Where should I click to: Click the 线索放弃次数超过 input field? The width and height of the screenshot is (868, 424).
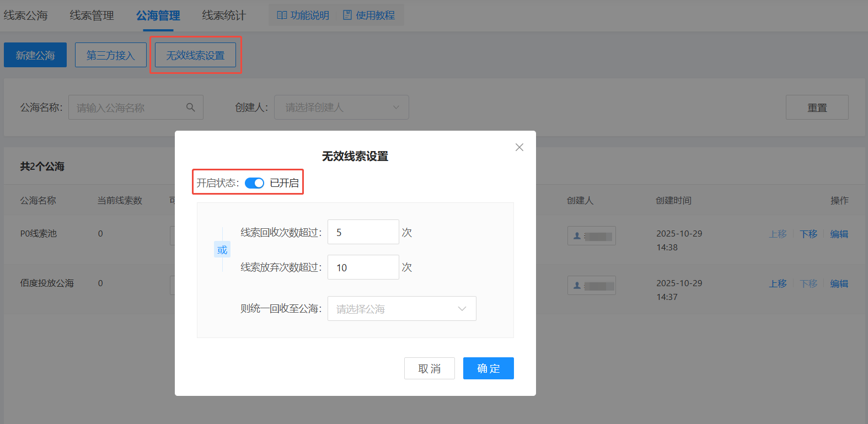click(x=363, y=267)
